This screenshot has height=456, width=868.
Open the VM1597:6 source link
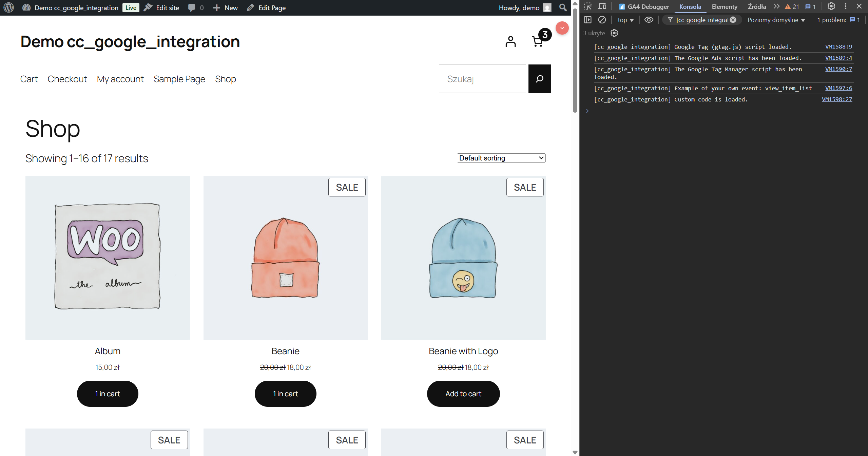coord(838,88)
